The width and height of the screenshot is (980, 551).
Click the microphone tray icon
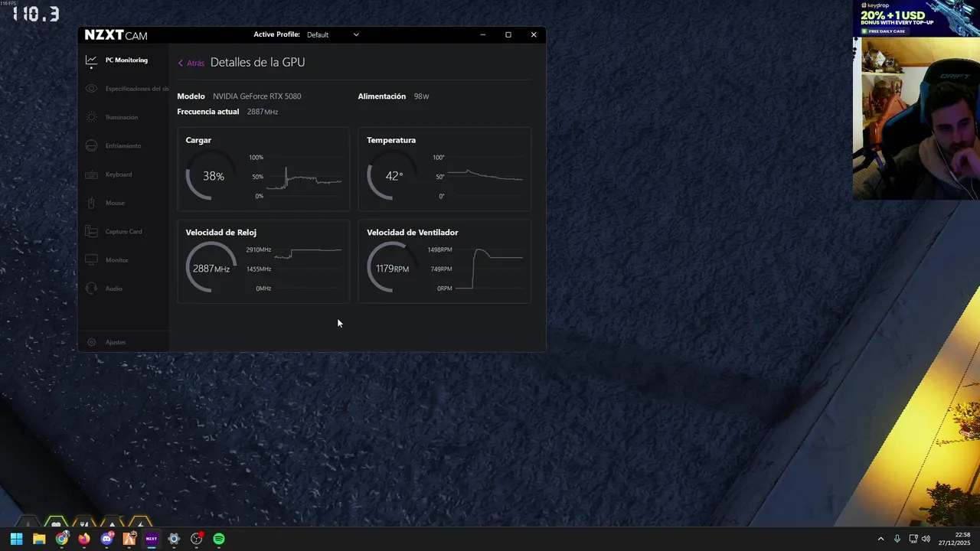(897, 539)
